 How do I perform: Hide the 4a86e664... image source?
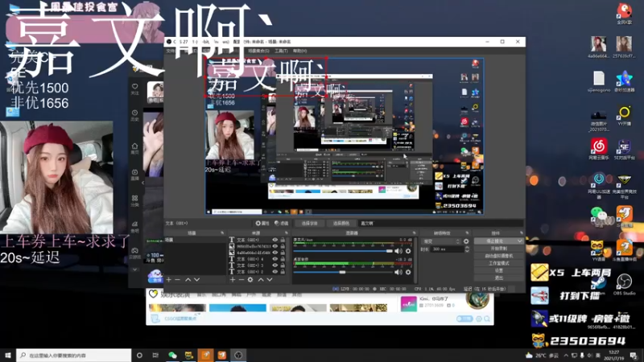[275, 253]
